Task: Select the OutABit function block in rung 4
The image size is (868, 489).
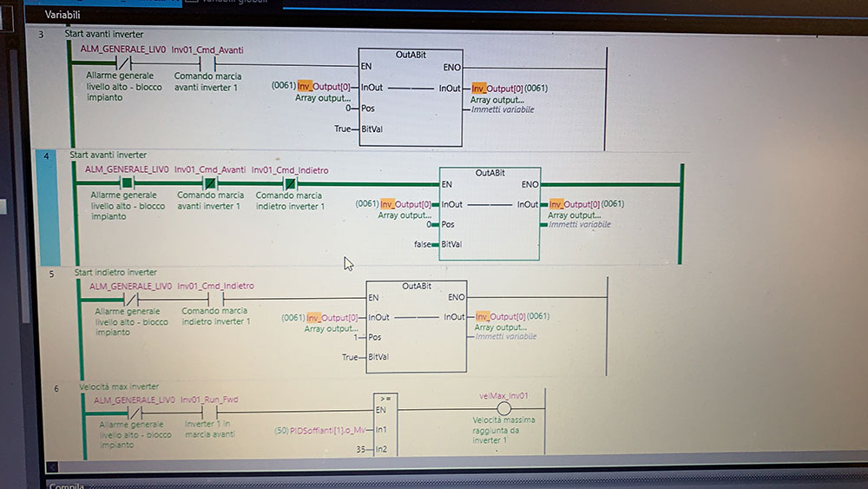Action: tap(490, 214)
